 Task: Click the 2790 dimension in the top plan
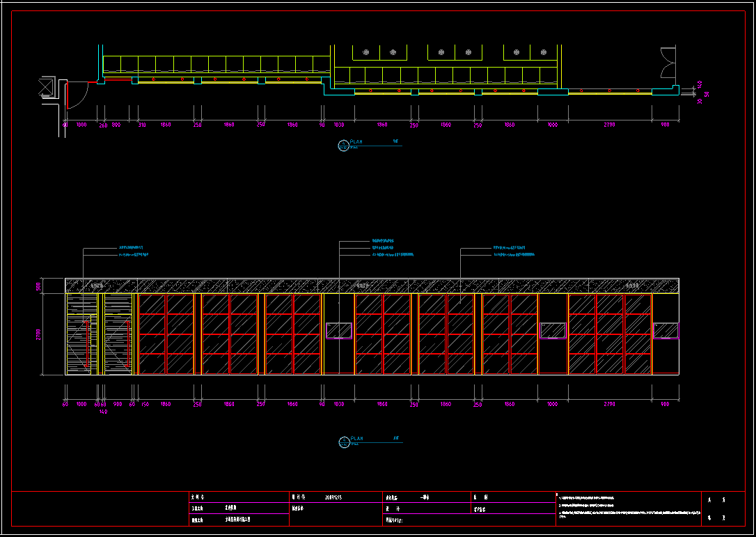609,125
